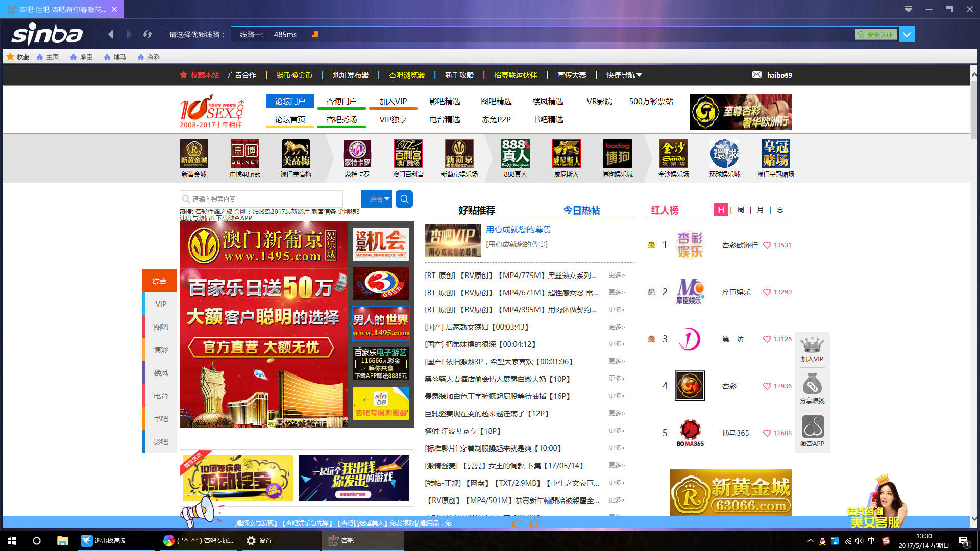Open the 地址发布器 link

[x=351, y=75]
